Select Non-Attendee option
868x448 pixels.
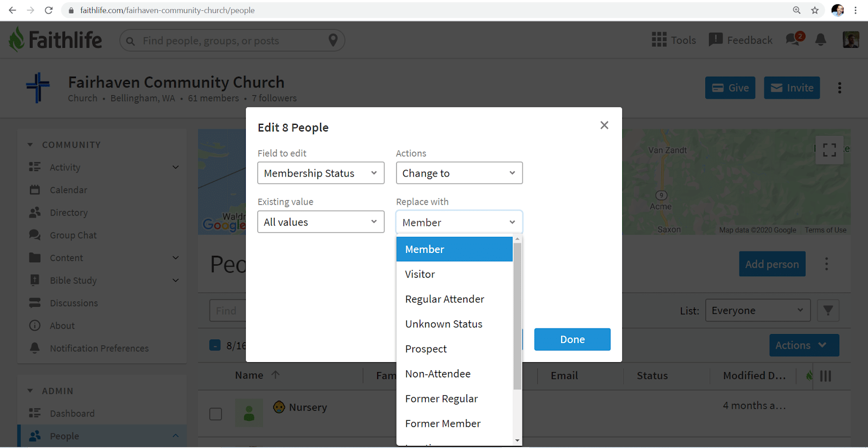pyautogui.click(x=455, y=374)
